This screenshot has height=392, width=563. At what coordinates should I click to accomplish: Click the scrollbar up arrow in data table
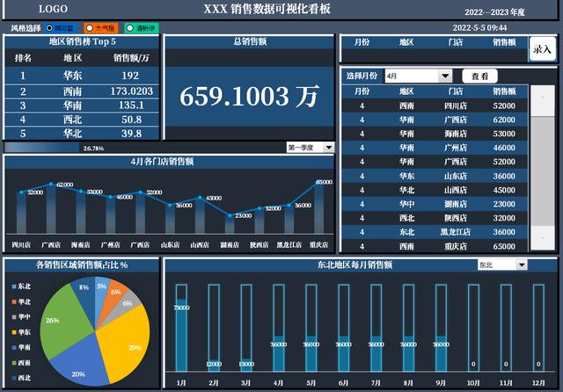pos(543,98)
